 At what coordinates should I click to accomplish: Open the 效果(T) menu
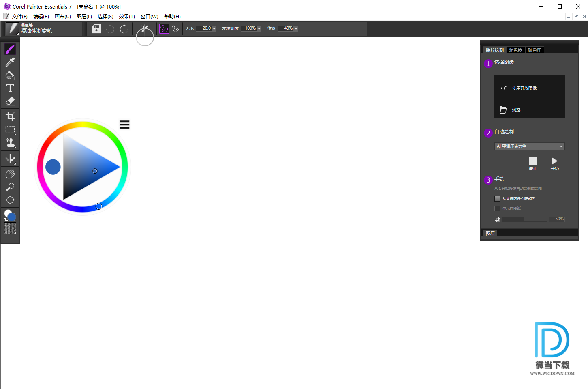point(127,17)
